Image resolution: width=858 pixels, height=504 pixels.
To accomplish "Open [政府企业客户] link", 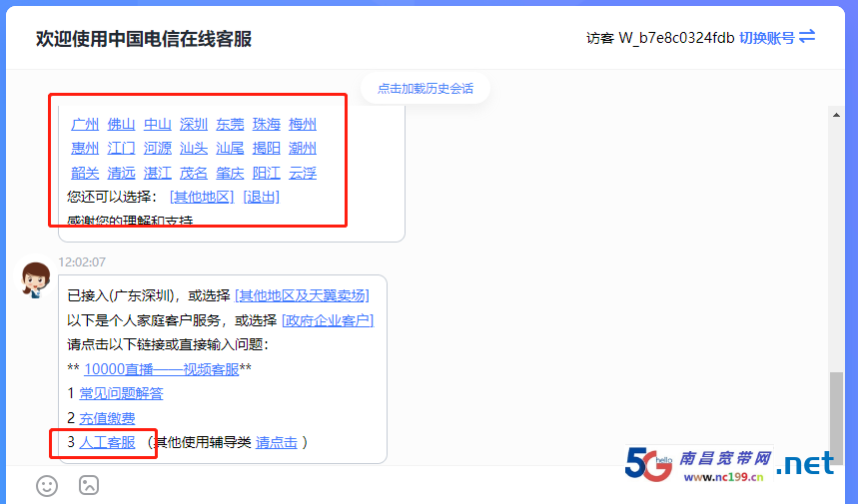I will click(x=328, y=320).
